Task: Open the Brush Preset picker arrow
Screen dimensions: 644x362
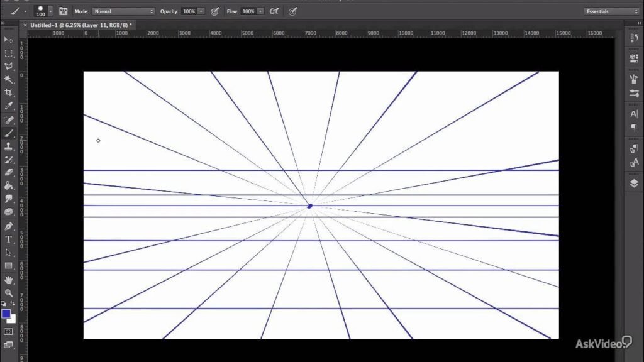Action: click(50, 11)
